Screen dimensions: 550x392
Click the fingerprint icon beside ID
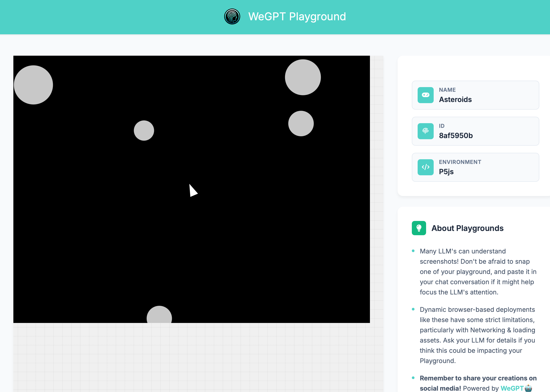[425, 131]
